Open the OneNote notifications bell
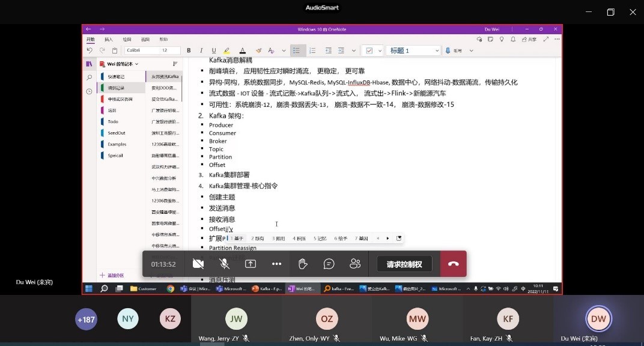 pyautogui.click(x=513, y=40)
